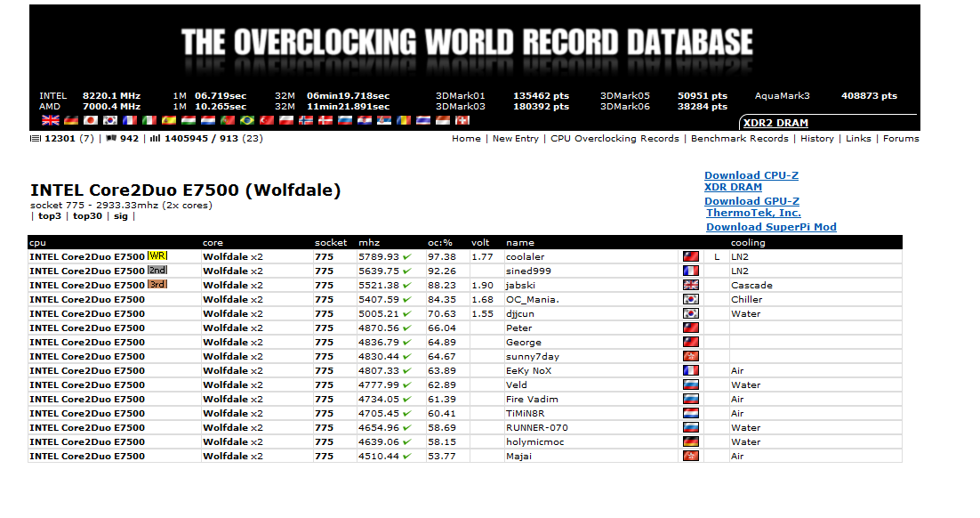Click the username RUNNER-070

pyautogui.click(x=537, y=427)
